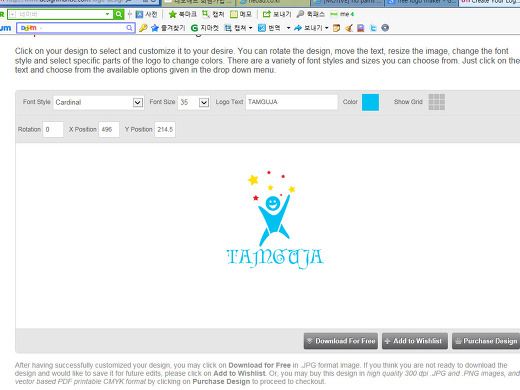Open the blue Color swatch picker
This screenshot has height=390, width=520.
(370, 102)
